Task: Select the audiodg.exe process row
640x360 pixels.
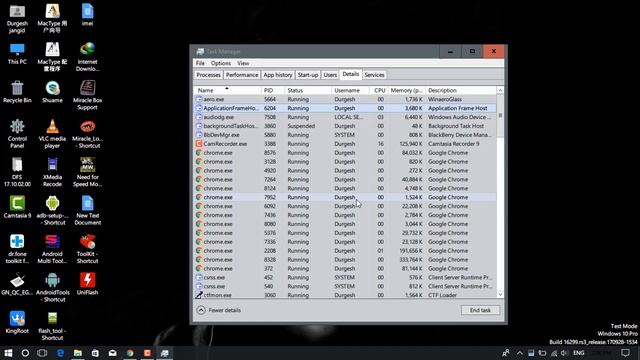Action: (x=345, y=117)
